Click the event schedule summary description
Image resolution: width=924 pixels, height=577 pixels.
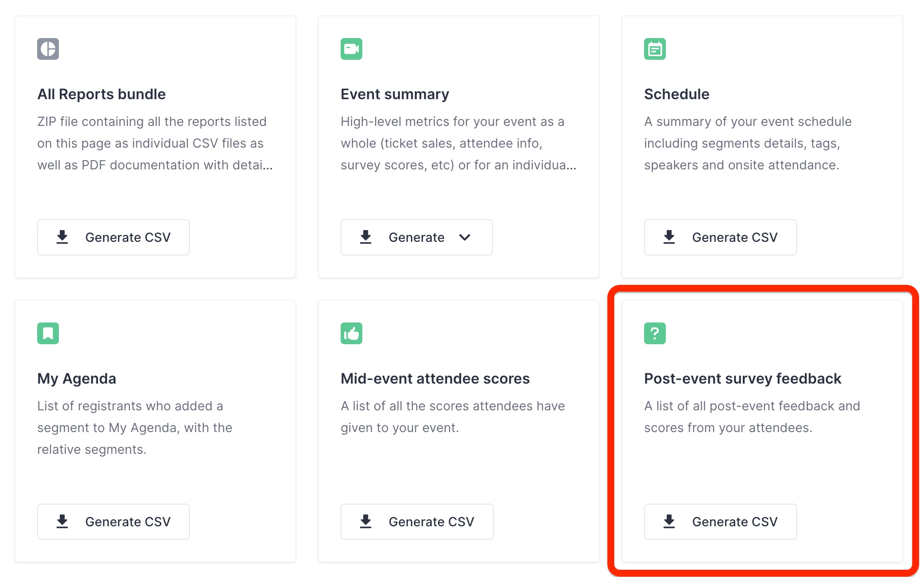(x=748, y=143)
